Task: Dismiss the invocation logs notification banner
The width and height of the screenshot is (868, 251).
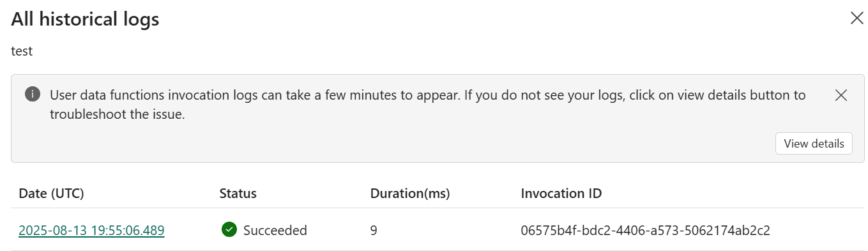Action: 841,95
